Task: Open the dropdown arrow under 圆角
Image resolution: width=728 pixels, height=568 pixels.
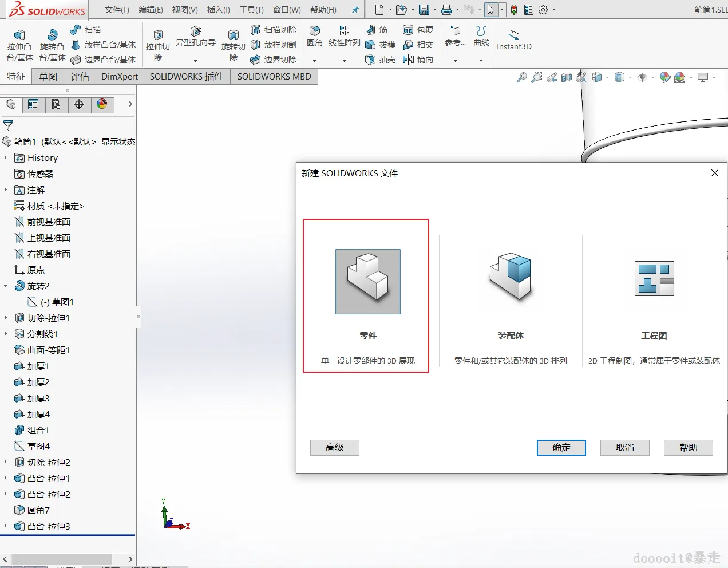Action: click(x=314, y=60)
